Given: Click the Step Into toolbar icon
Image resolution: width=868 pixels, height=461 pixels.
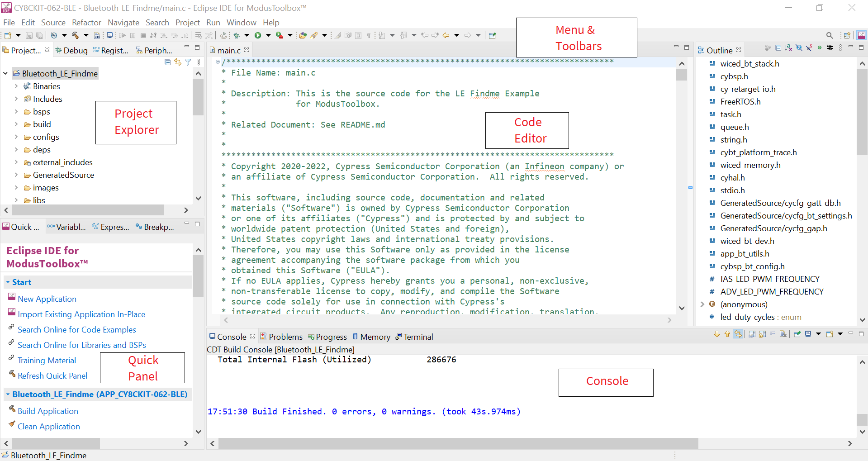Looking at the screenshot, I should tap(164, 35).
